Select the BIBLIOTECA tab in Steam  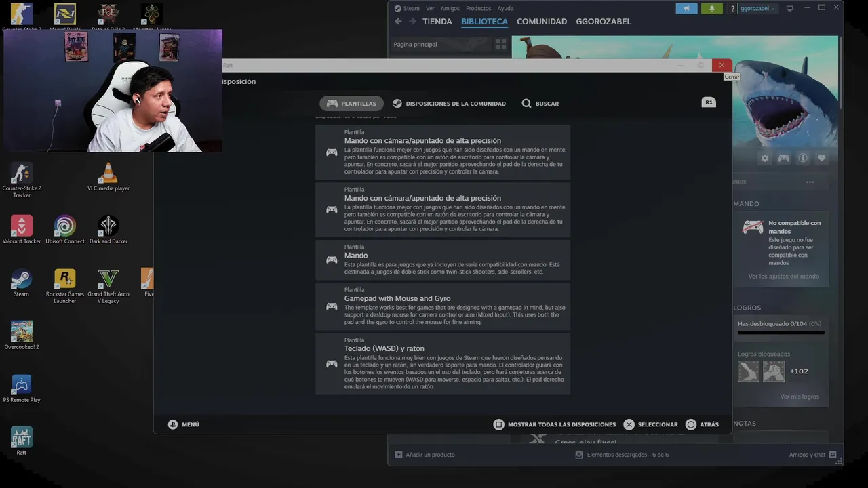click(484, 22)
